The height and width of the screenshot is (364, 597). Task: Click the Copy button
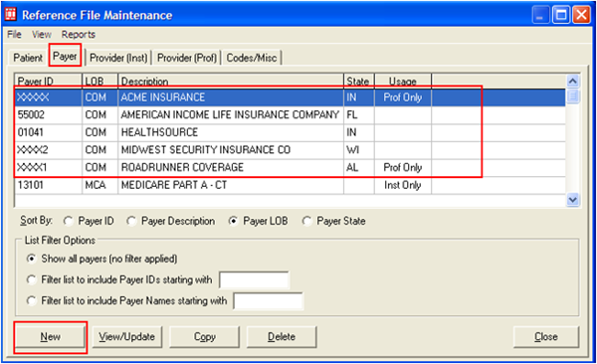(204, 337)
